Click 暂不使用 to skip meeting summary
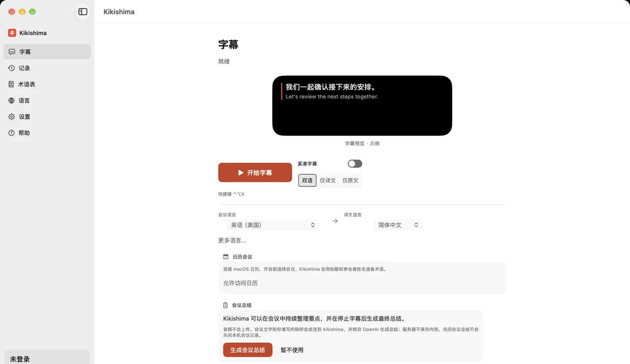This screenshot has height=364, width=630. click(292, 350)
